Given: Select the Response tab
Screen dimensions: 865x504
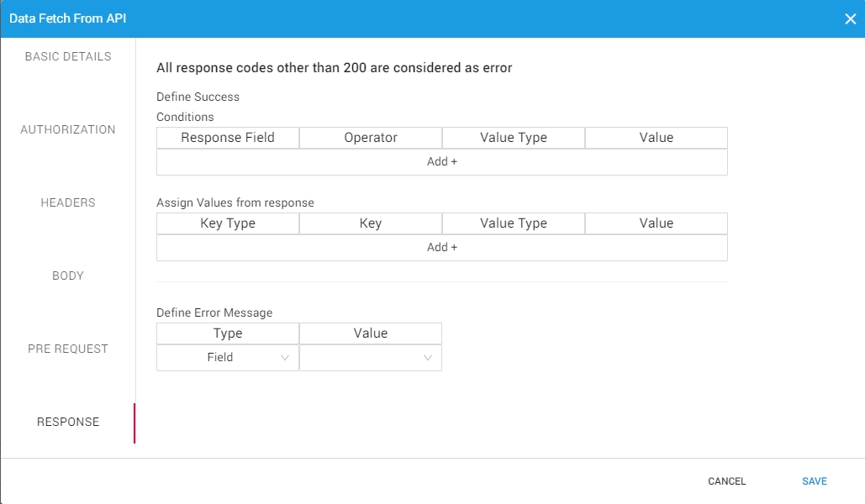Looking at the screenshot, I should pos(68,422).
